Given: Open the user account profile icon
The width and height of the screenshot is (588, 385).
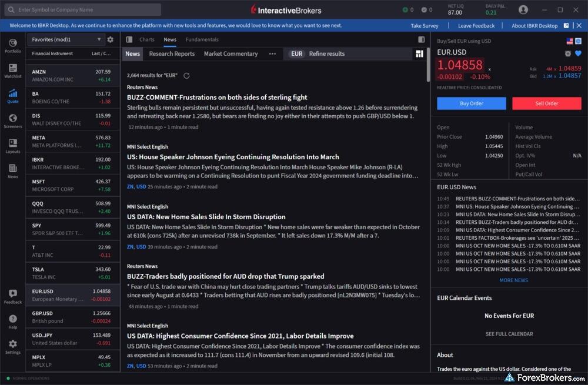Looking at the screenshot, I should (x=523, y=10).
